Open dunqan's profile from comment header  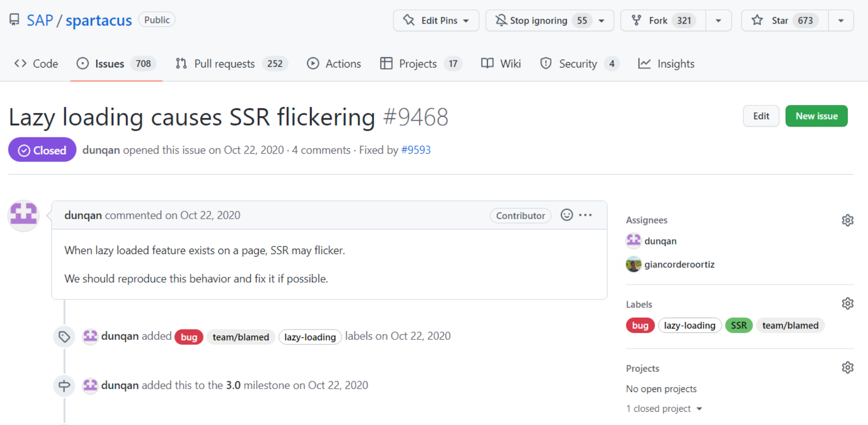coord(83,215)
